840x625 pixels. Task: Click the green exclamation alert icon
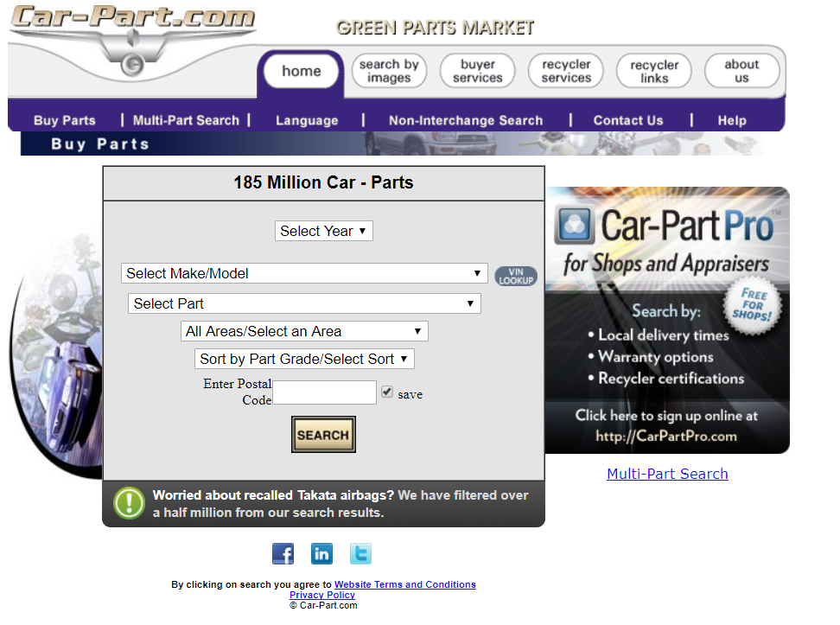(x=129, y=503)
